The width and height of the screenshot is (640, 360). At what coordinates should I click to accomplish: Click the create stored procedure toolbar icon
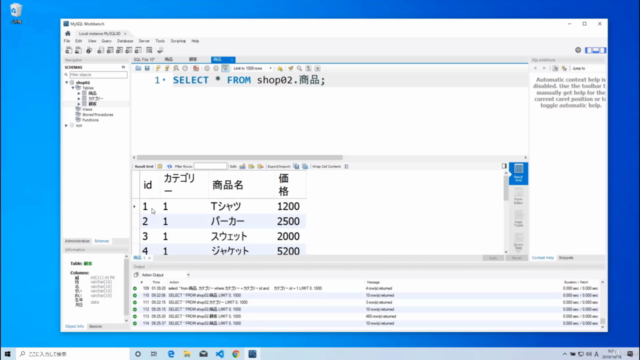129,50
